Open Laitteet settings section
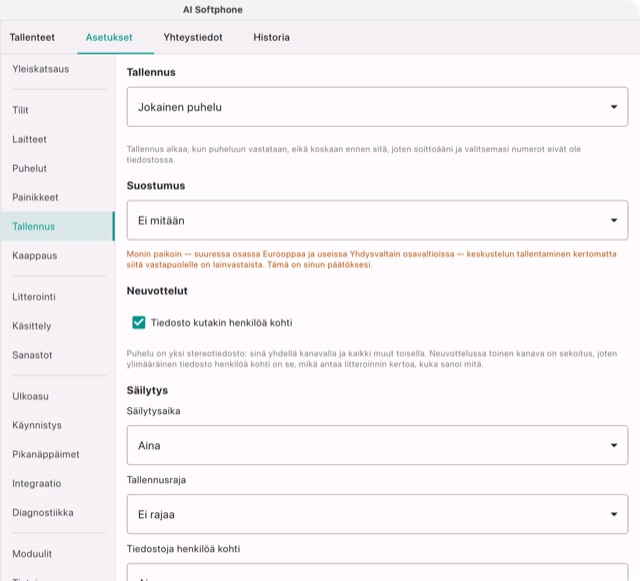This screenshot has width=640, height=581. [57, 139]
